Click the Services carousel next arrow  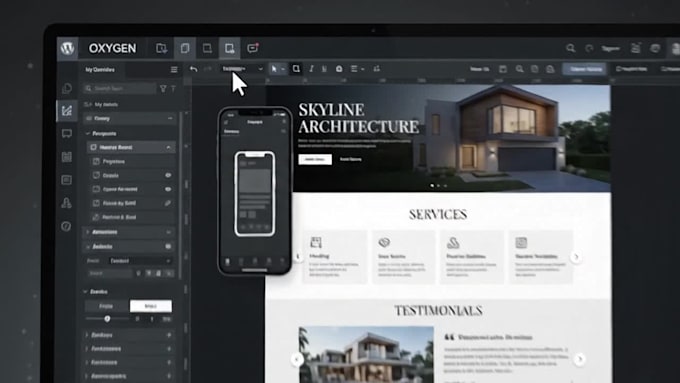coord(576,257)
